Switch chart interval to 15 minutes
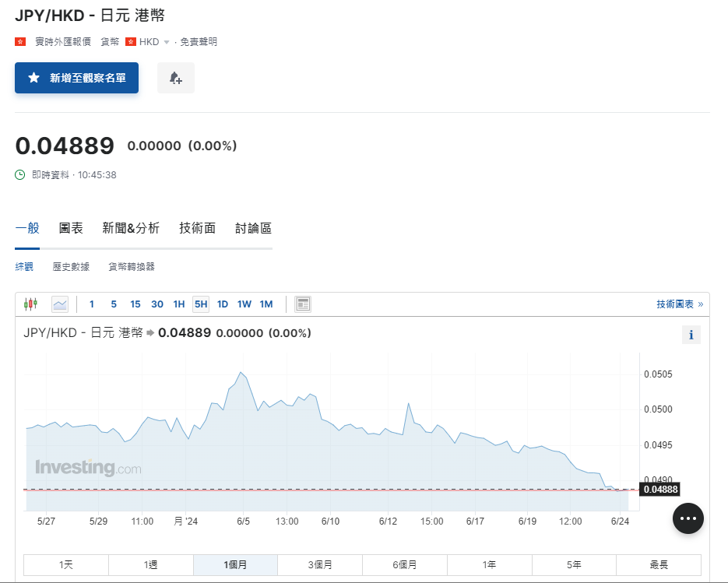 [x=135, y=304]
